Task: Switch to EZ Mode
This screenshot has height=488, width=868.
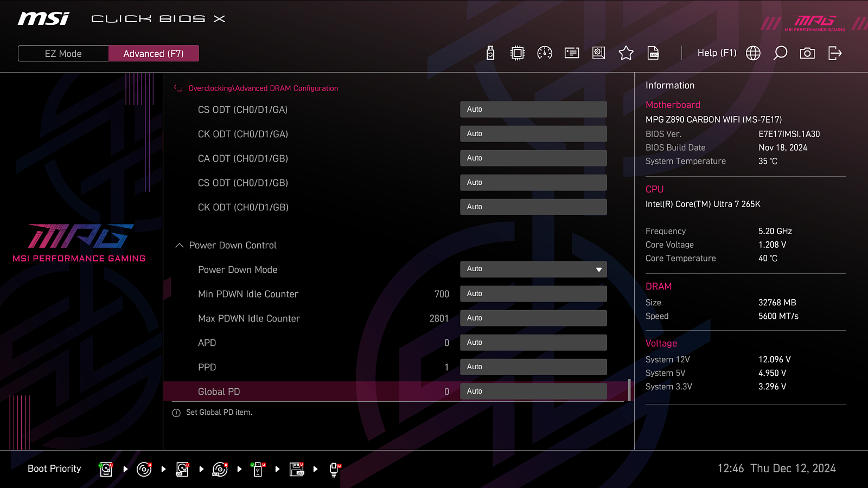Action: pos(63,54)
